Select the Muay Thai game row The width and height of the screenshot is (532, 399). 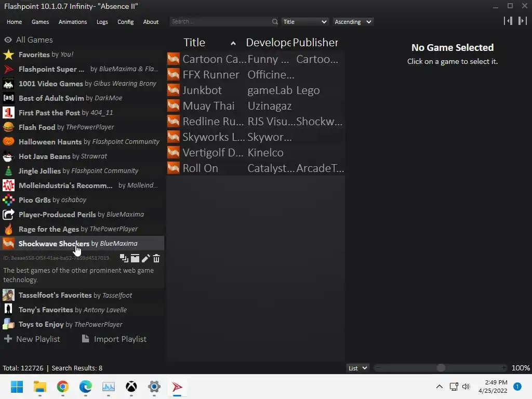pos(256,106)
